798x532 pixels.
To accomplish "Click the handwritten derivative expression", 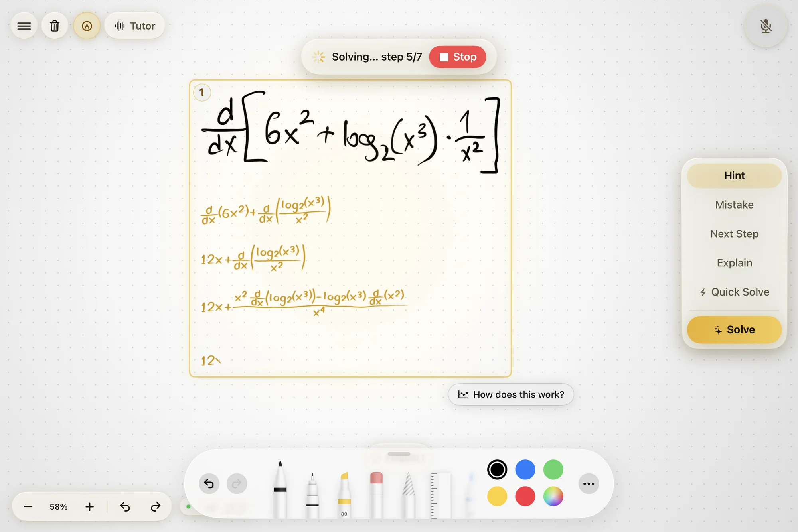I will click(x=350, y=132).
